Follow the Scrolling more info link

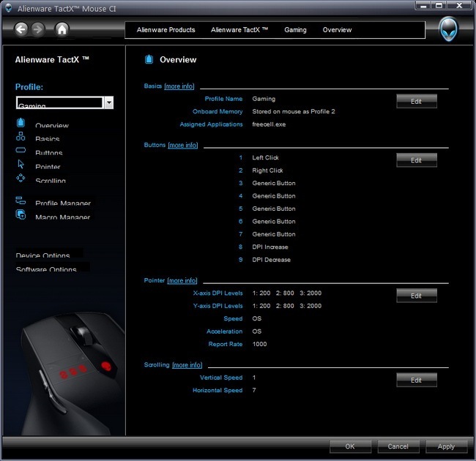pyautogui.click(x=187, y=365)
